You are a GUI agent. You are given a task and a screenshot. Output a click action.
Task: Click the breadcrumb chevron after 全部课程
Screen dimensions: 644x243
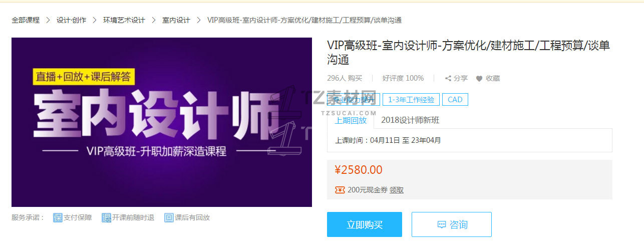pyautogui.click(x=48, y=20)
